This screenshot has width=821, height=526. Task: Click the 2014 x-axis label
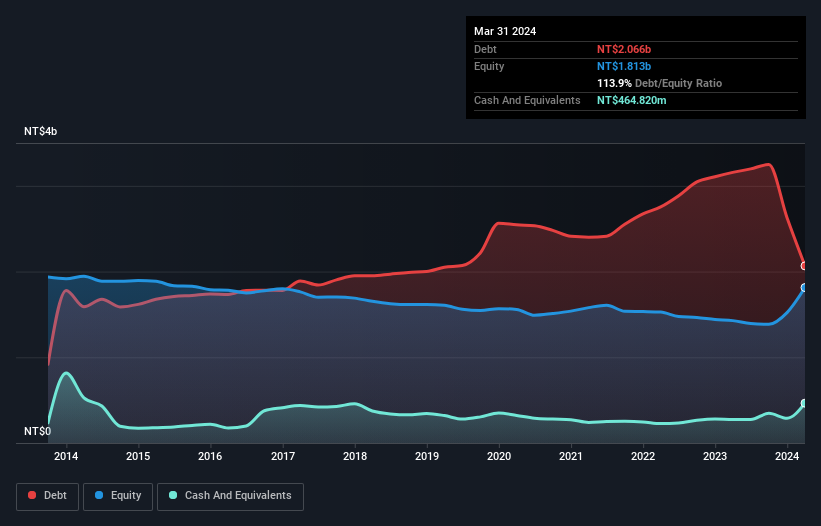[66, 456]
